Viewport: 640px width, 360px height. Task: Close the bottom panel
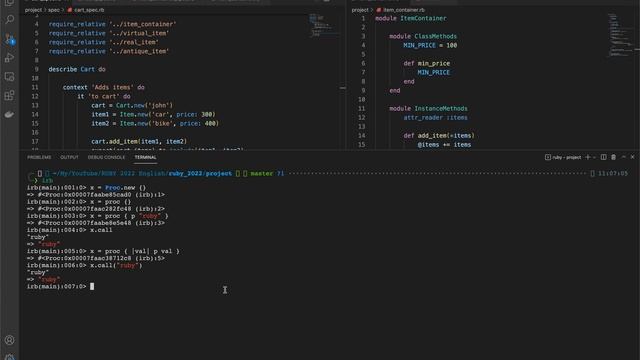pos(632,157)
